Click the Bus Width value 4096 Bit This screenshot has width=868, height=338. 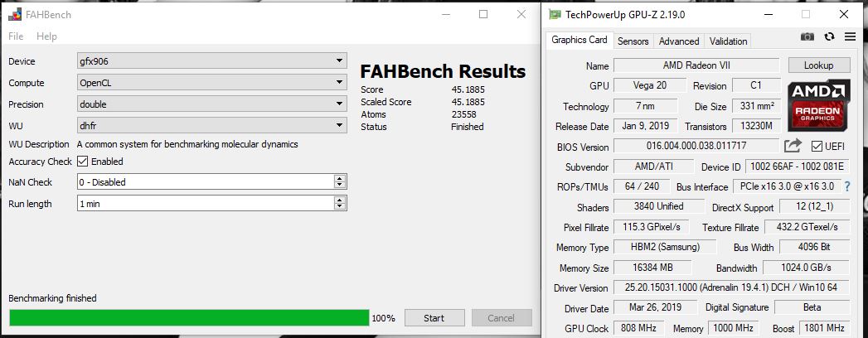point(814,247)
